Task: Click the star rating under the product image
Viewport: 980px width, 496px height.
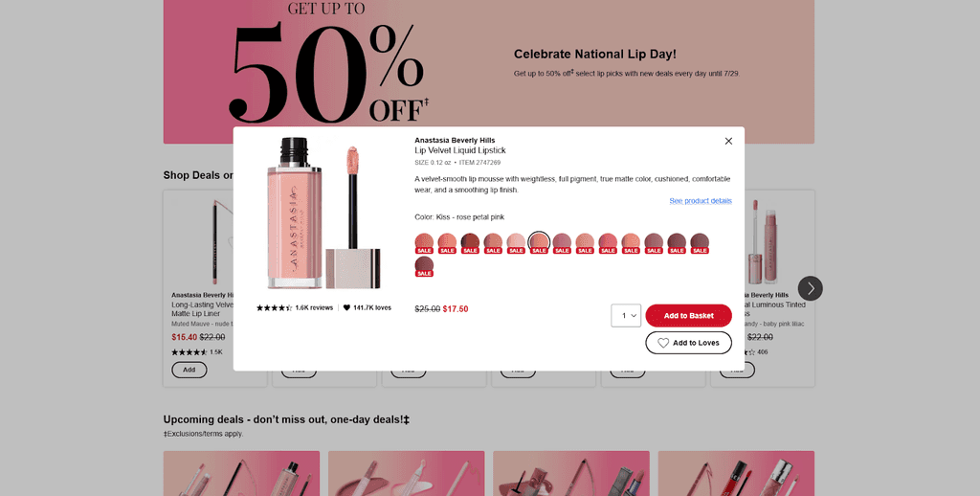Action: (274, 307)
